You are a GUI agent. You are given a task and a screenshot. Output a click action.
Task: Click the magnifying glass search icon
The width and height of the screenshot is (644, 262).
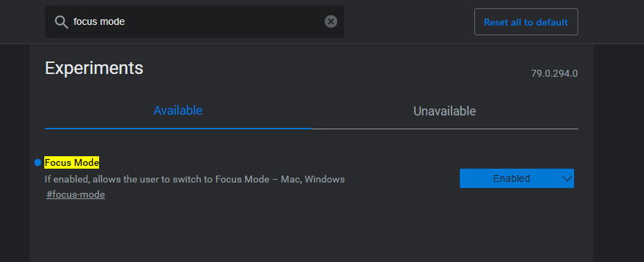tap(61, 22)
